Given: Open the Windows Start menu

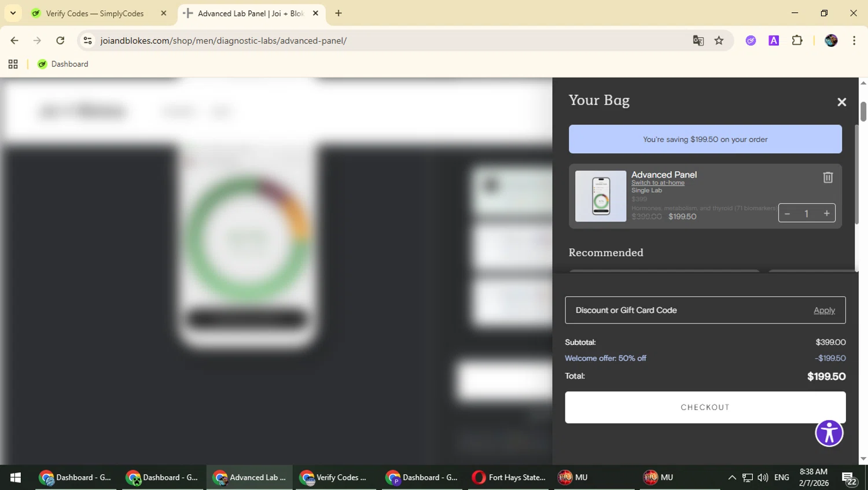Looking at the screenshot, I should click(x=16, y=477).
